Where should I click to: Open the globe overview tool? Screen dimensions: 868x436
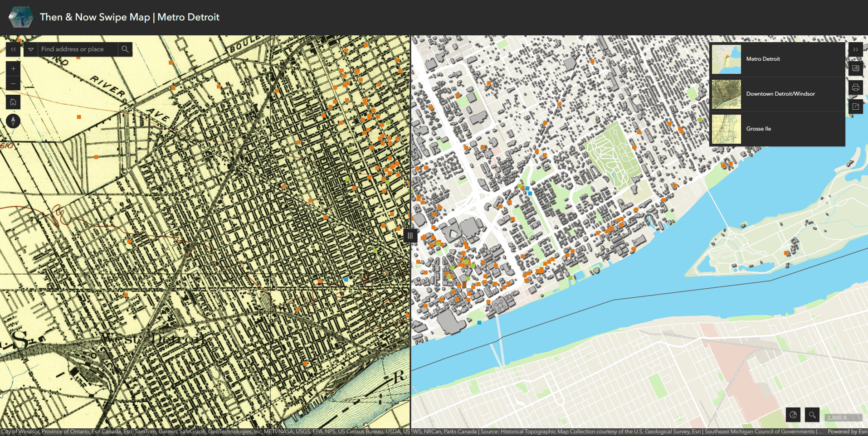click(x=793, y=415)
